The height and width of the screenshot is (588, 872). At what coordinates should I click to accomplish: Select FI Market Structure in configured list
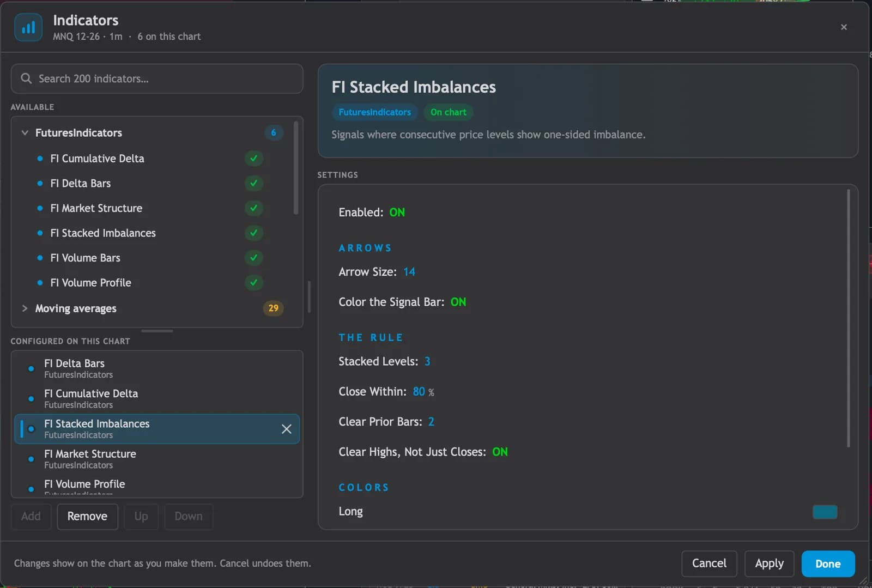tap(157, 459)
